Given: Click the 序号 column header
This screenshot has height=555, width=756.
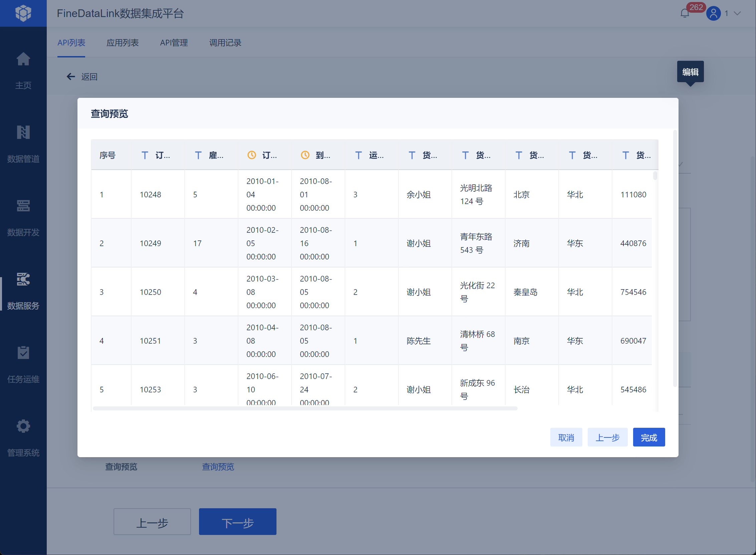Looking at the screenshot, I should pyautogui.click(x=108, y=155).
